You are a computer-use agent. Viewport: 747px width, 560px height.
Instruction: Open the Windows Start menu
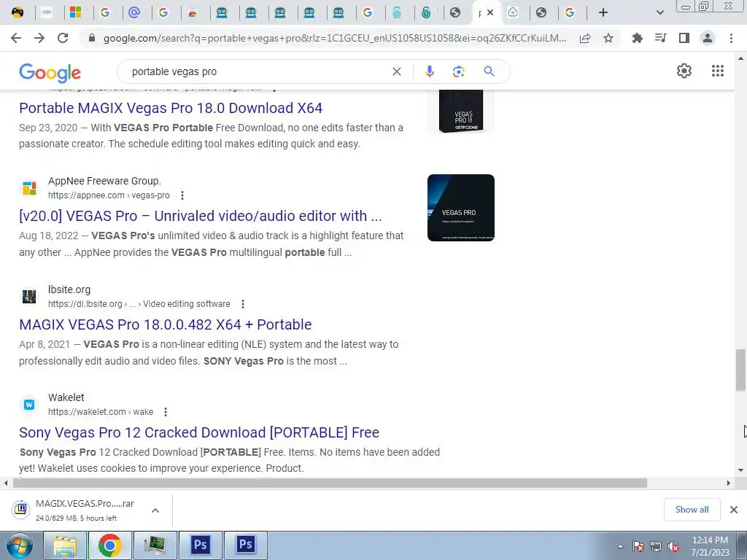click(20, 545)
